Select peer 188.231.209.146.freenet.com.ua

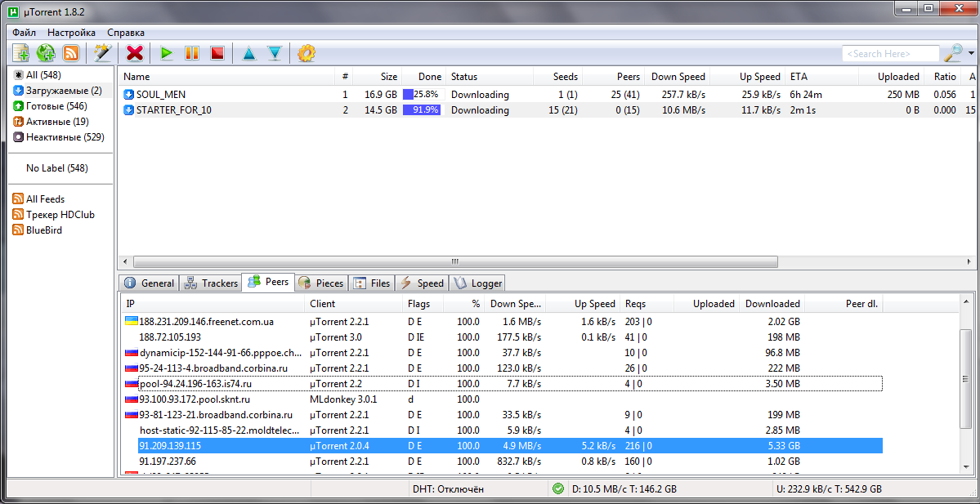[x=503, y=322]
